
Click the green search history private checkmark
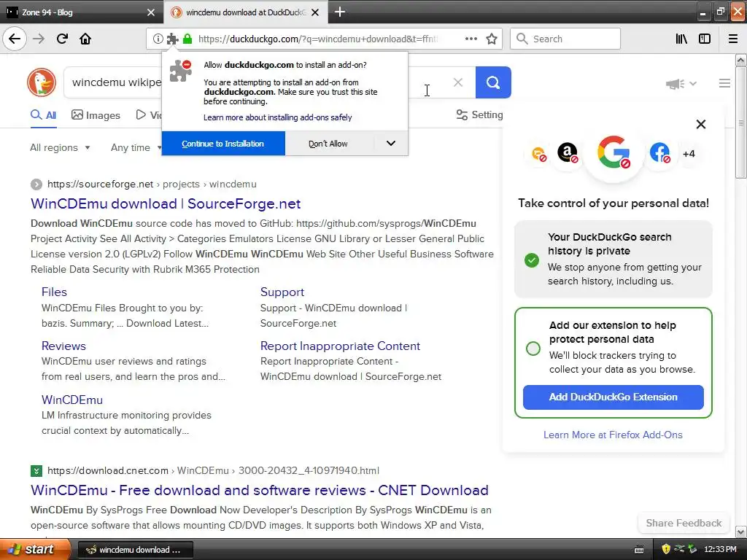click(x=532, y=260)
